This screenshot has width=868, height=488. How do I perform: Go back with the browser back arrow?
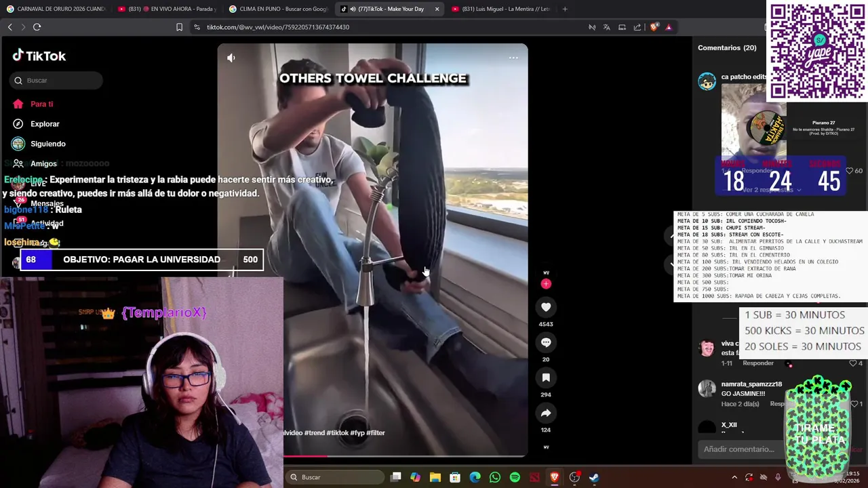click(9, 27)
